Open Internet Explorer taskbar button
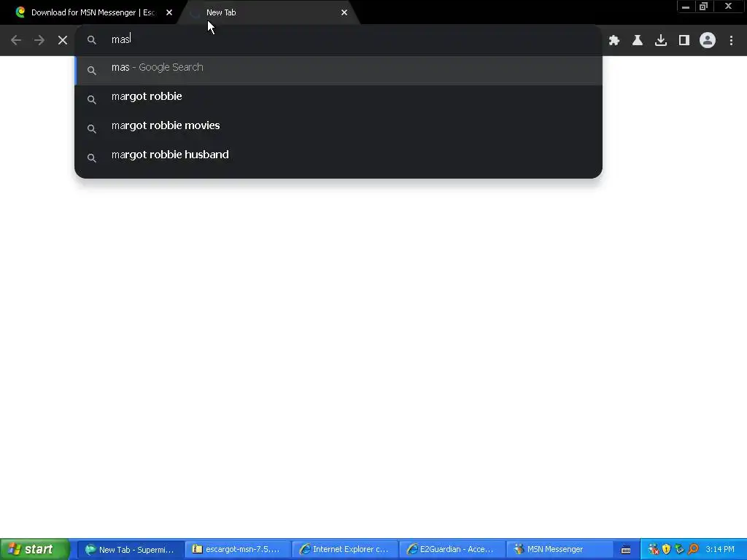 (x=345, y=550)
